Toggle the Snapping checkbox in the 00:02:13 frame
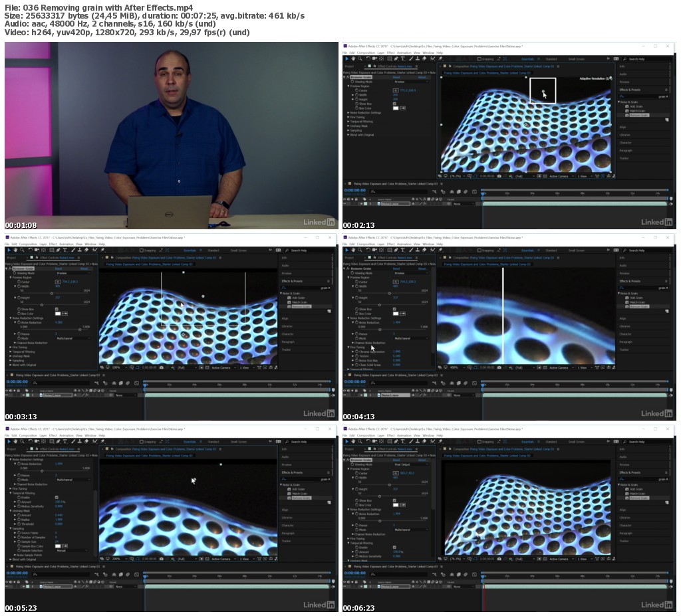 pos(479,59)
